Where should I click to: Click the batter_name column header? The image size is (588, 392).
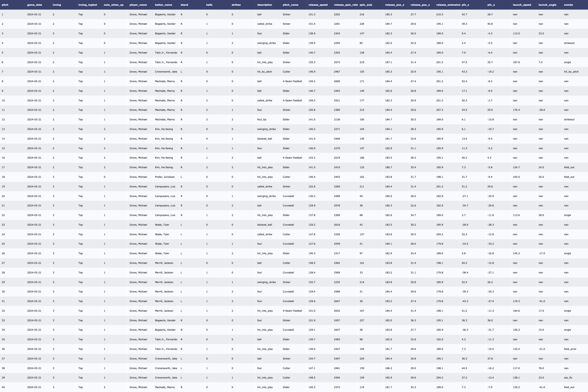pyautogui.click(x=163, y=5)
